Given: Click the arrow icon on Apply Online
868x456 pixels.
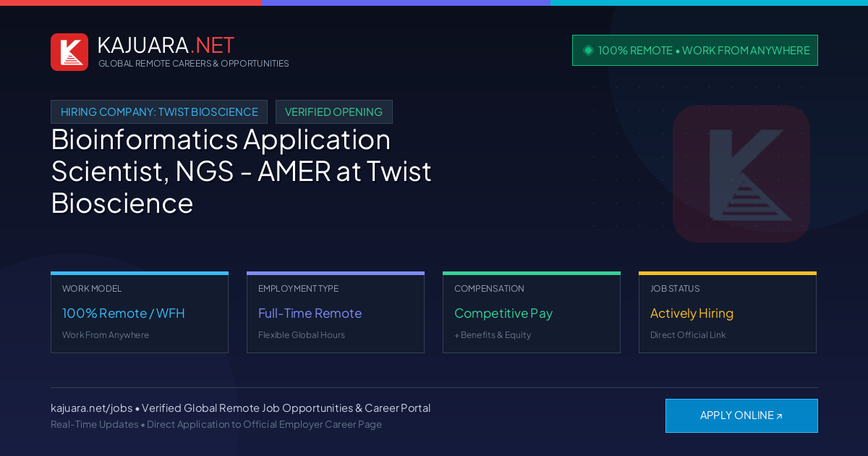Looking at the screenshot, I should [x=779, y=416].
